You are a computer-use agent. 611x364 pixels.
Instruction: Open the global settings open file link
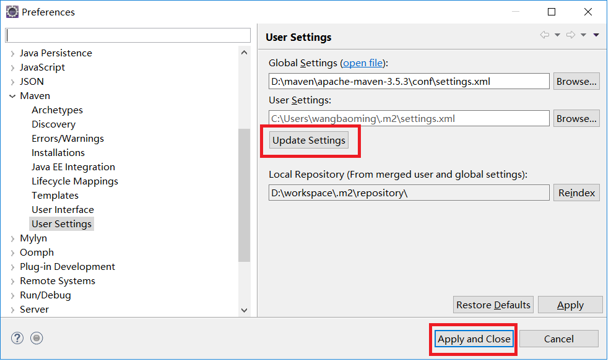click(363, 63)
